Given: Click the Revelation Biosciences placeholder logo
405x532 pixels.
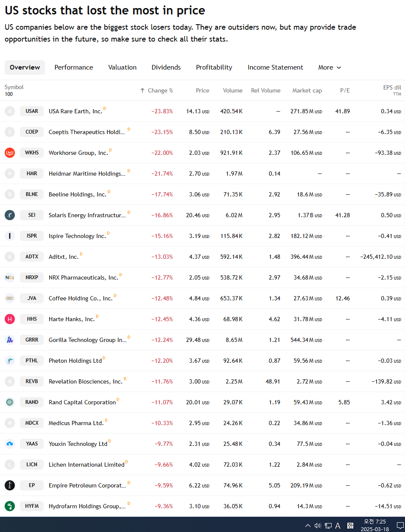Looking at the screenshot, I should point(10,381).
